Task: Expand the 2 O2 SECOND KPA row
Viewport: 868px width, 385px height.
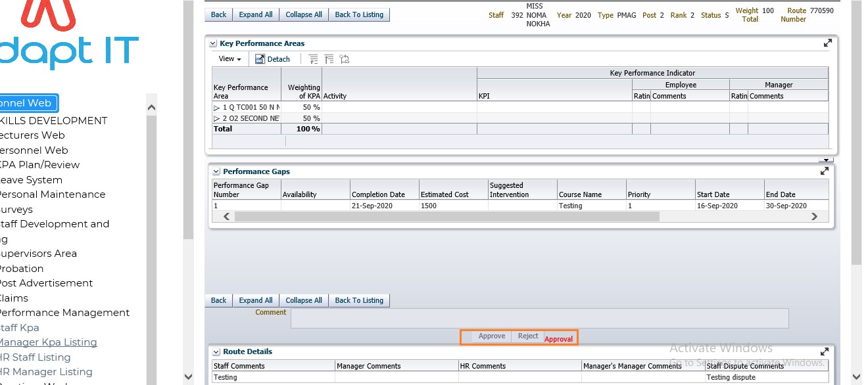Action: click(x=217, y=118)
